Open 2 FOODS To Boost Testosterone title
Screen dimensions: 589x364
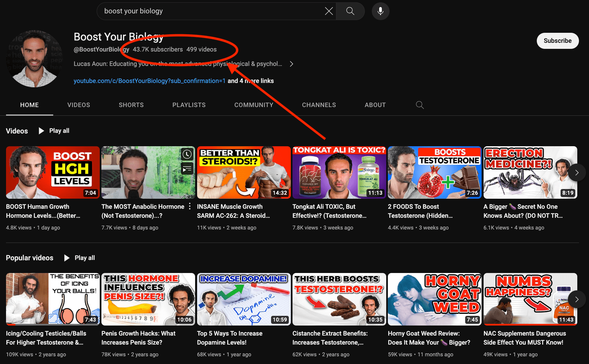[x=420, y=211]
